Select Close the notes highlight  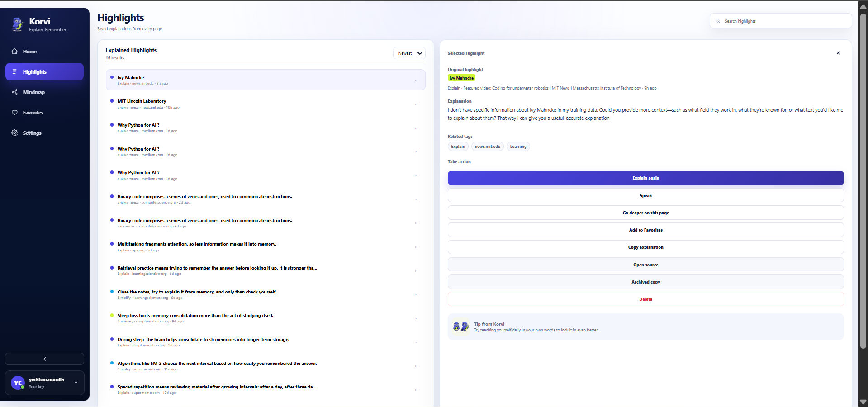pos(266,294)
